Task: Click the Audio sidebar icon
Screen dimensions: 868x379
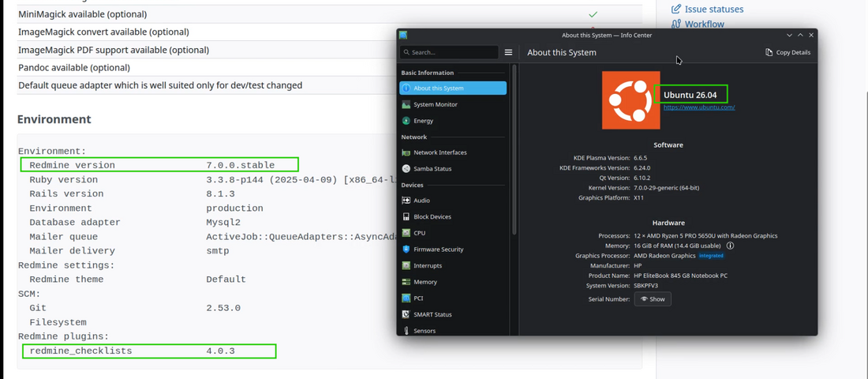Action: (x=406, y=201)
